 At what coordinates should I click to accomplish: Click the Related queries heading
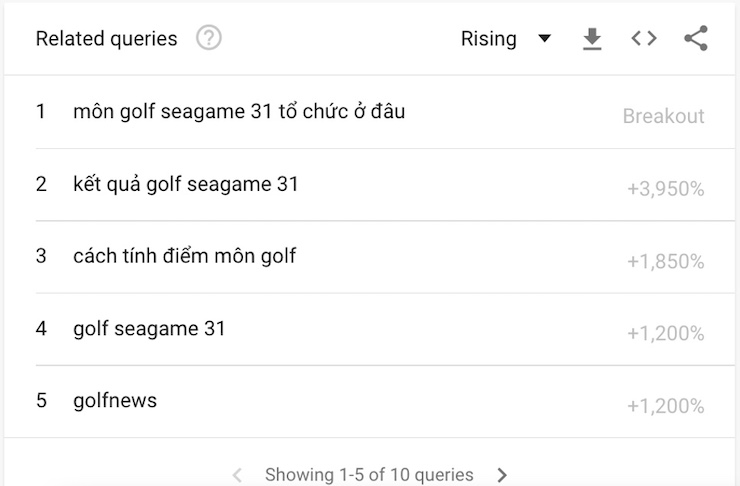pyautogui.click(x=107, y=39)
